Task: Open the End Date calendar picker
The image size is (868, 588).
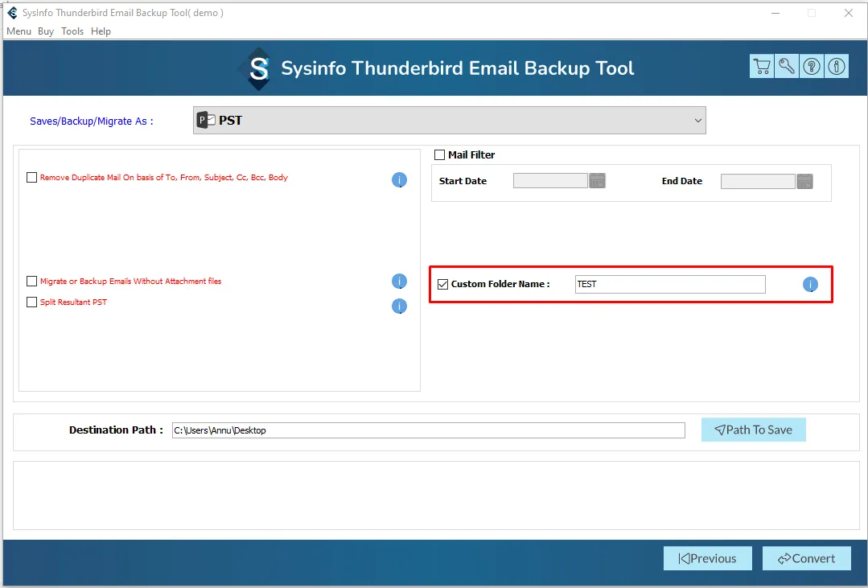Action: pyautogui.click(x=804, y=181)
